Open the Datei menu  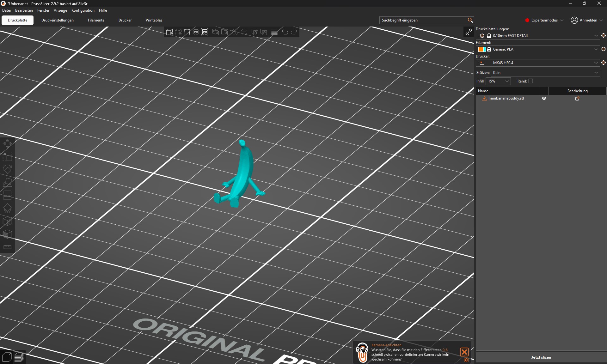[6, 10]
